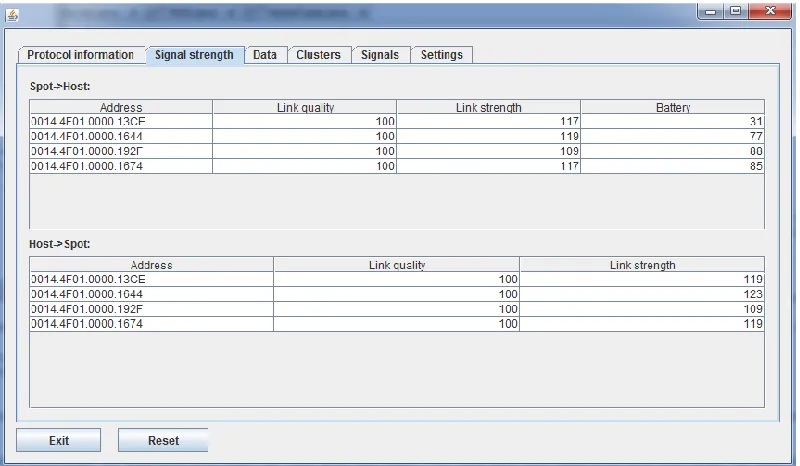Click Link quality header in Host->Spot table

[x=397, y=265]
